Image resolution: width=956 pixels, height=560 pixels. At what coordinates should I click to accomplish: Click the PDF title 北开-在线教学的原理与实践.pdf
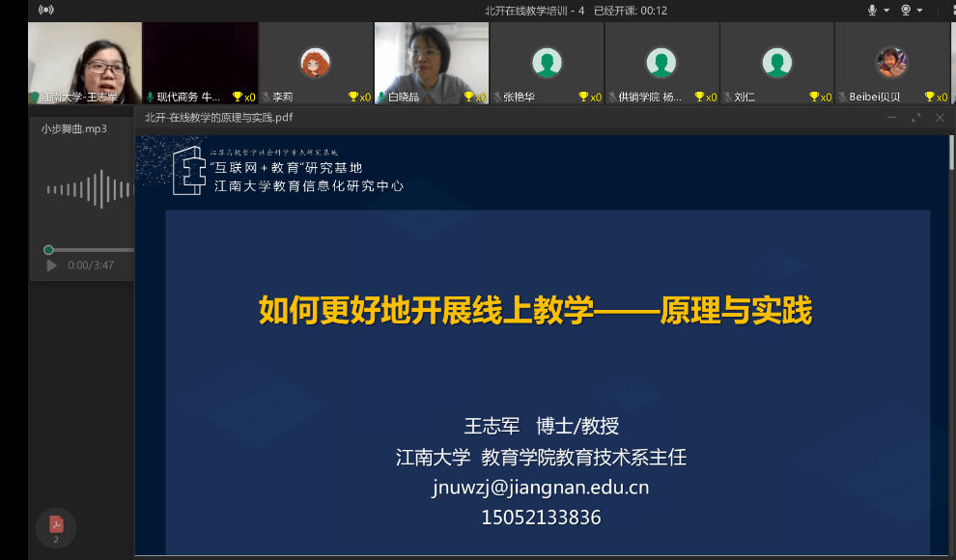(218, 118)
